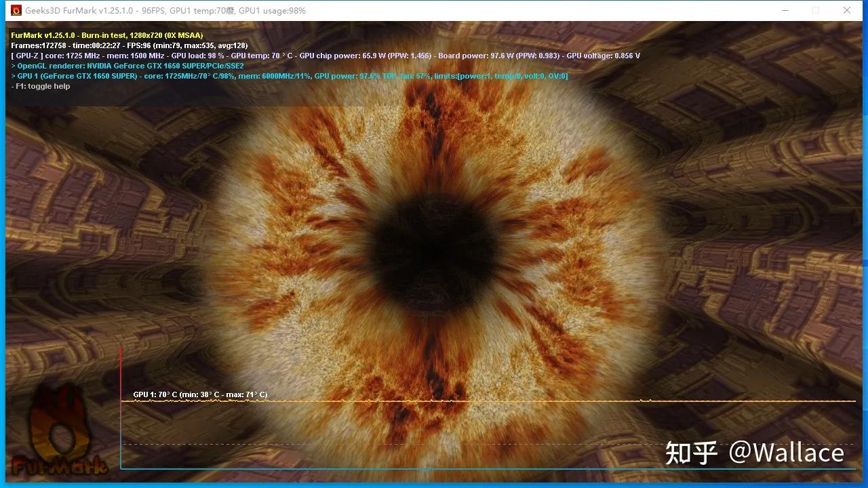Select the yellow Burn-in test header line
This screenshot has height=488, width=868.
[106, 35]
